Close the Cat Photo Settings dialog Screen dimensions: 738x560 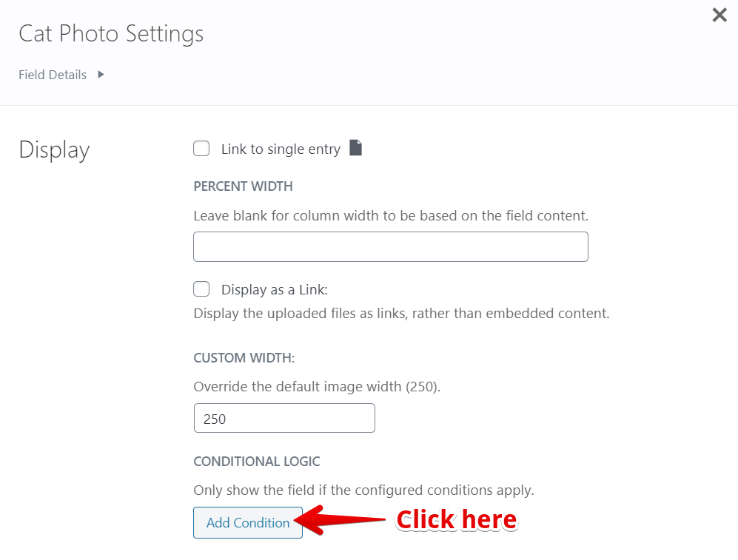point(719,15)
